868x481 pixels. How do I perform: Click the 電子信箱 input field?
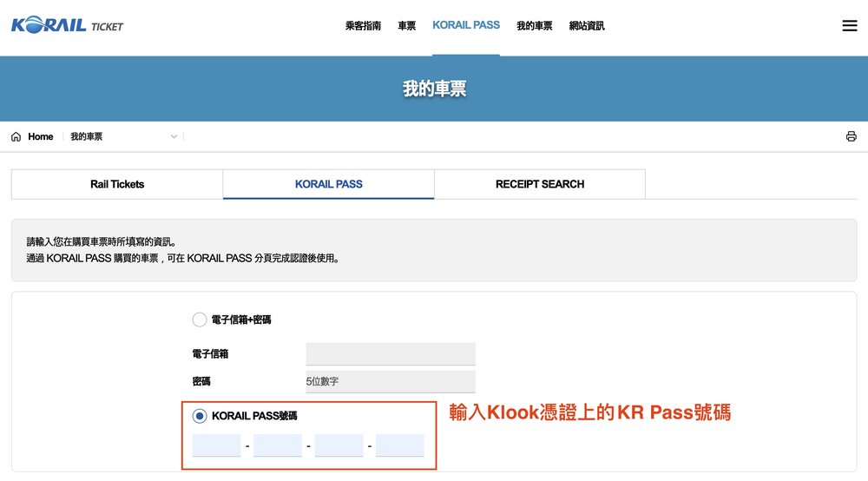(x=391, y=353)
